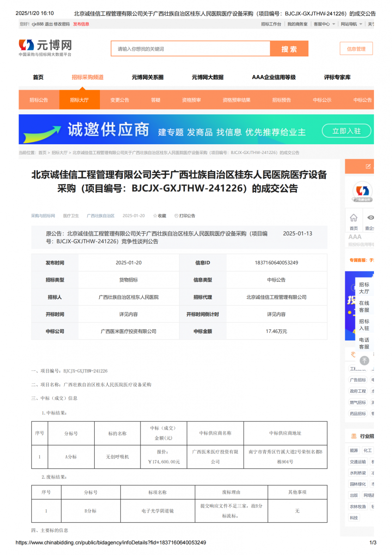Image resolution: width=392 pixels, height=555 pixels.
Task: Switch to the 招标预告 tab
Action: pyautogui.click(x=282, y=100)
